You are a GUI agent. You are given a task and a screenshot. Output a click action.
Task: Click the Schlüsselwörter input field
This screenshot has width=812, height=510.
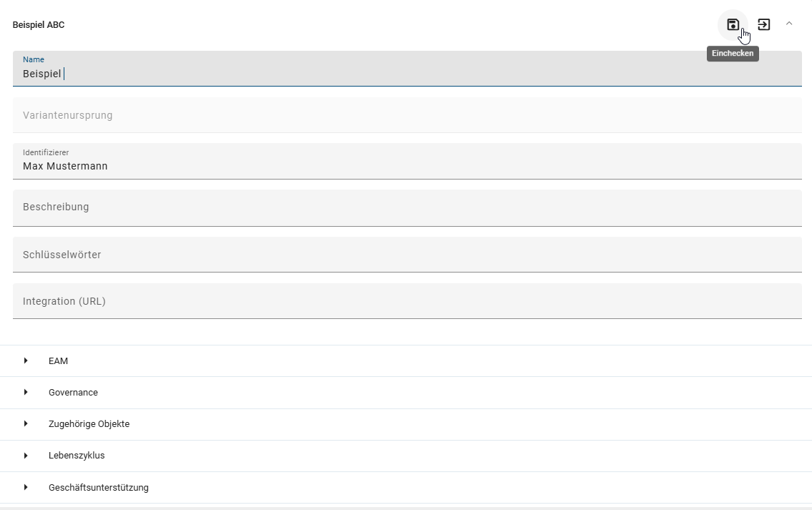coord(406,255)
